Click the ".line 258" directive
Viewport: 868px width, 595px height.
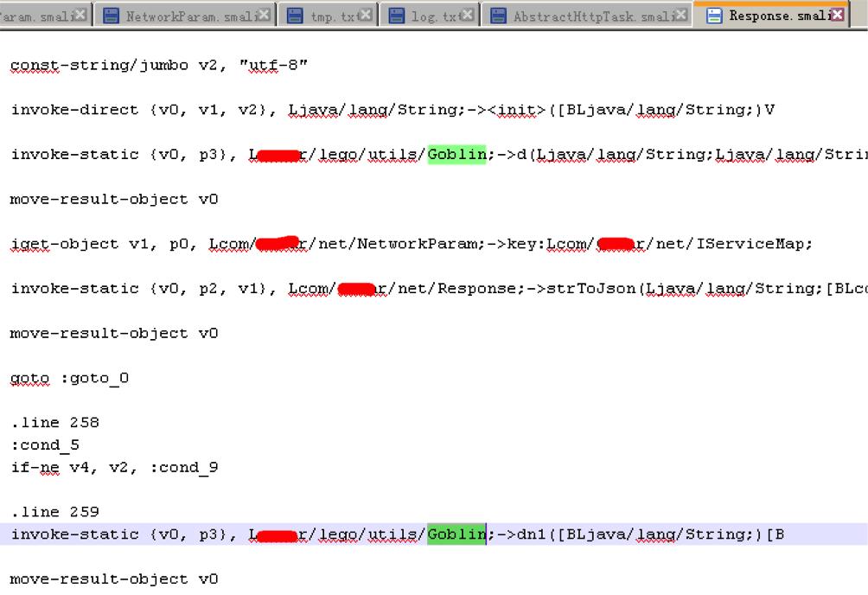(x=54, y=423)
